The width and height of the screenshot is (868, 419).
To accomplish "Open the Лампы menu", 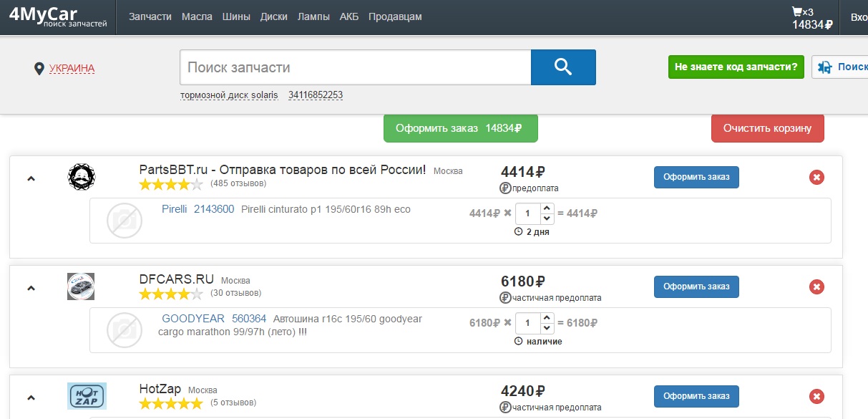I will (x=313, y=16).
